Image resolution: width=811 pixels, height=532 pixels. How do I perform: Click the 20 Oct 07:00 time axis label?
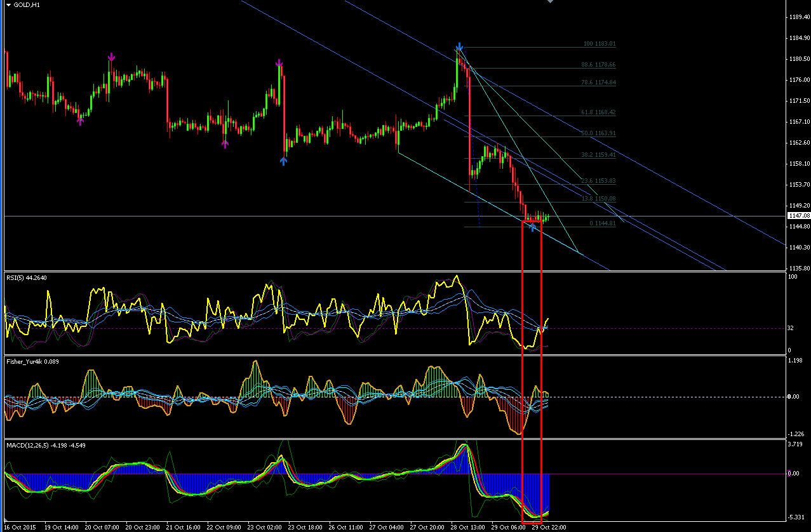(x=102, y=527)
